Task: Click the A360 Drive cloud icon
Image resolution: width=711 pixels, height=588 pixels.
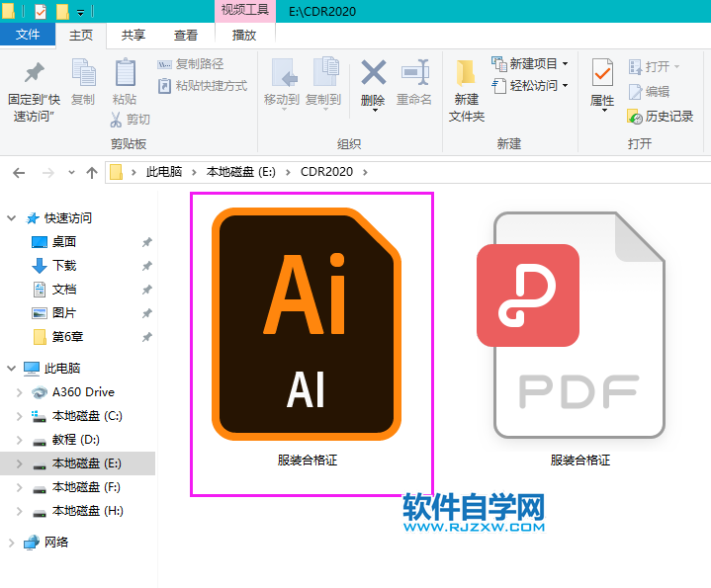Action: click(40, 392)
